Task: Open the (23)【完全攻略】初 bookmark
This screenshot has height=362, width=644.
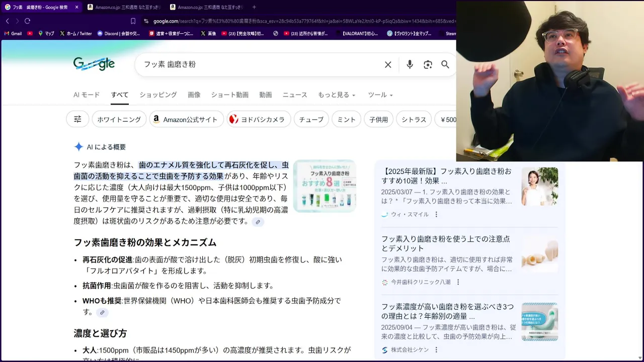Action: [x=243, y=34]
